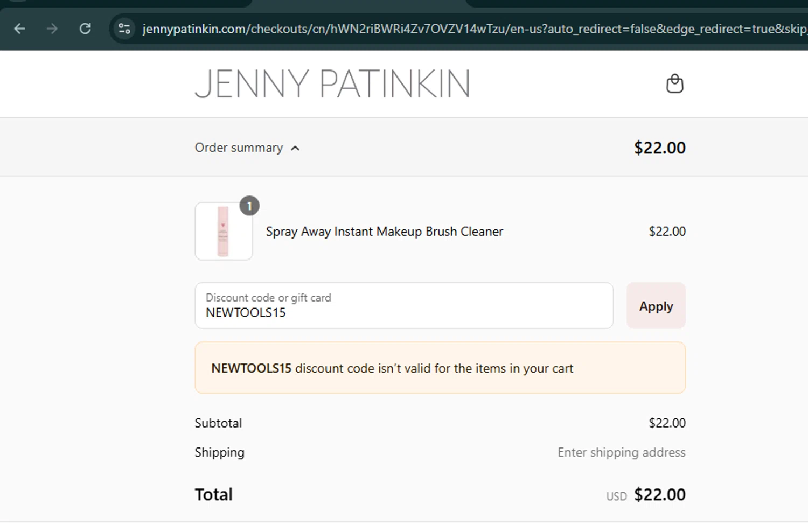Click the Total label

(x=214, y=494)
